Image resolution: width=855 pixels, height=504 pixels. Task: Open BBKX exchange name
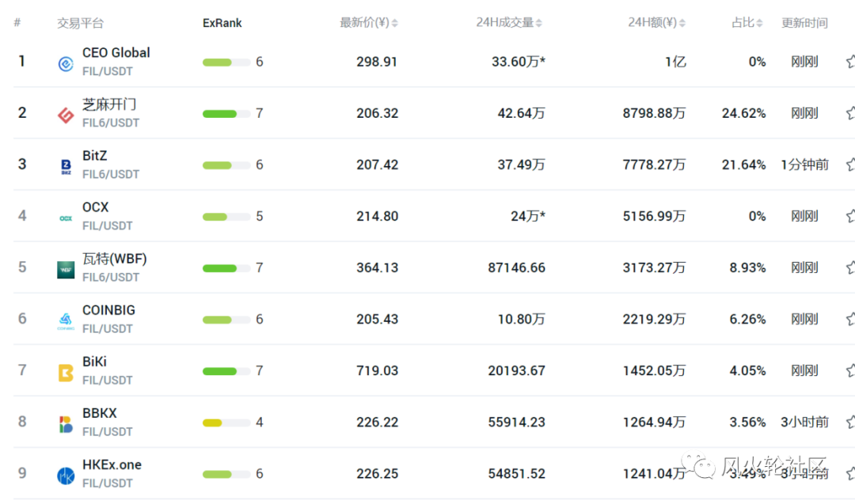(x=99, y=413)
